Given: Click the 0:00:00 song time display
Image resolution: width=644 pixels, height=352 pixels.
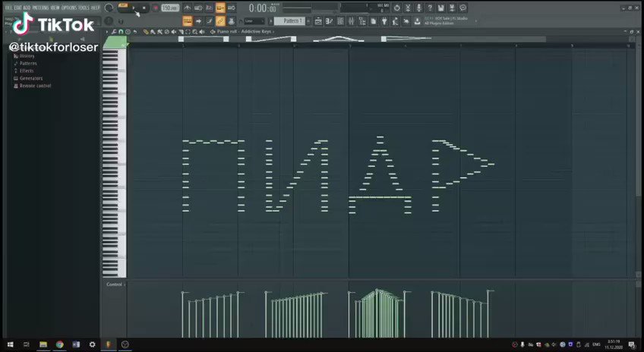Looking at the screenshot, I should [263, 8].
